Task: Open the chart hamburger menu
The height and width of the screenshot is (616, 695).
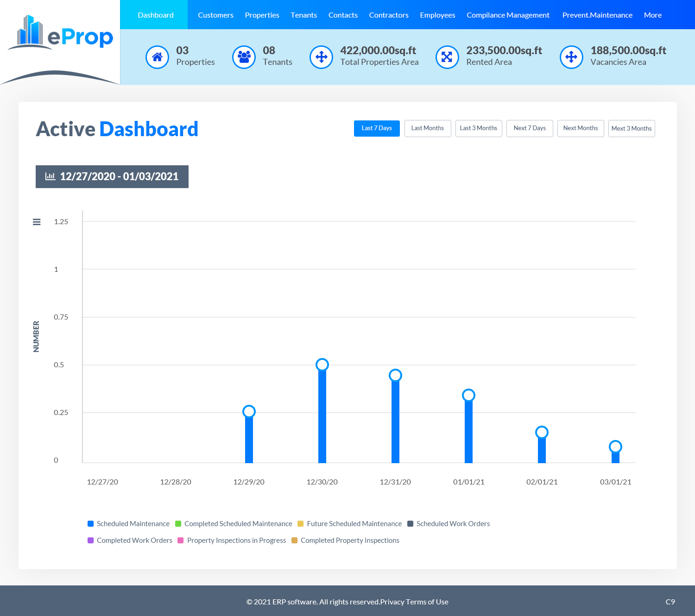Action: pyautogui.click(x=37, y=222)
